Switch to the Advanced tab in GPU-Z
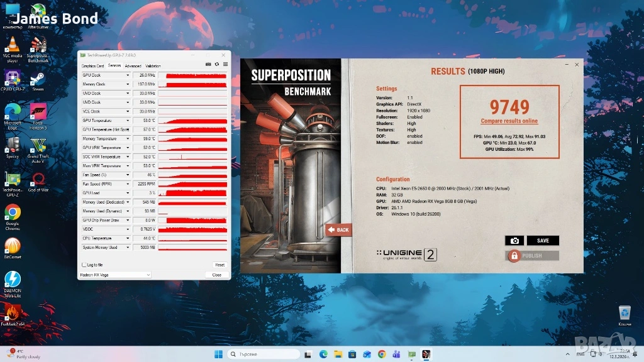This screenshot has width=644, height=362. click(133, 65)
